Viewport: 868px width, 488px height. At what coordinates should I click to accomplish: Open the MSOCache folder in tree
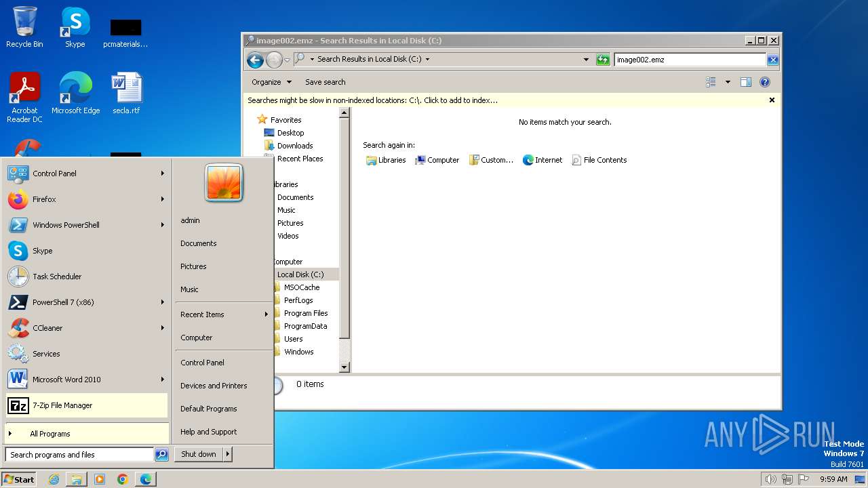[x=302, y=287]
